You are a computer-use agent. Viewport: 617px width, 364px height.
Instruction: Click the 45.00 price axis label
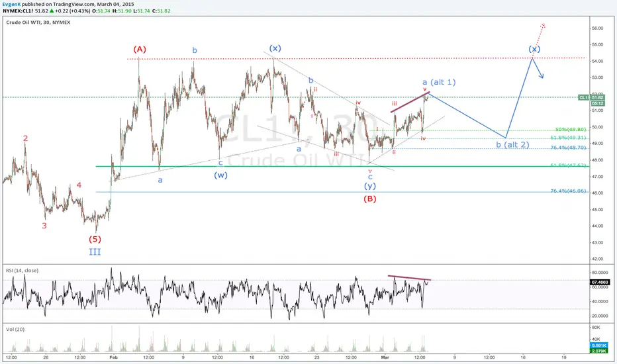(x=597, y=209)
